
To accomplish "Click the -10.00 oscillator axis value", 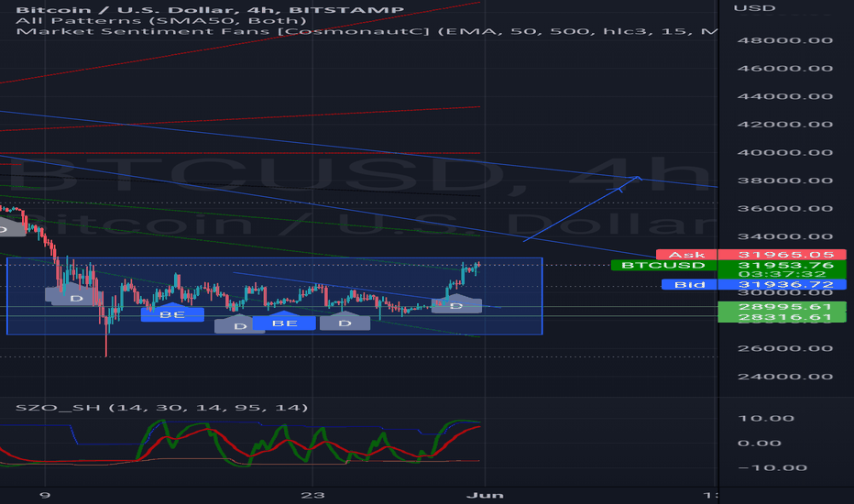I will (772, 468).
